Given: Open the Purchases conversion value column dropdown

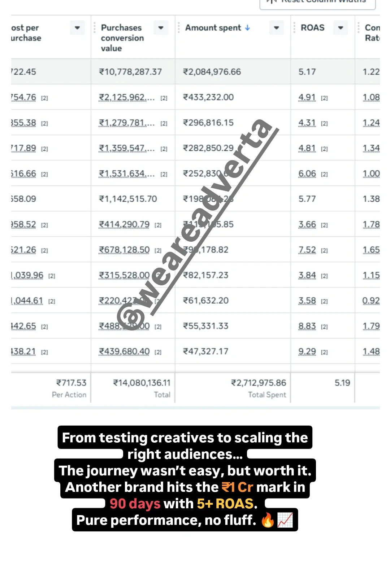Looking at the screenshot, I should 161,28.
